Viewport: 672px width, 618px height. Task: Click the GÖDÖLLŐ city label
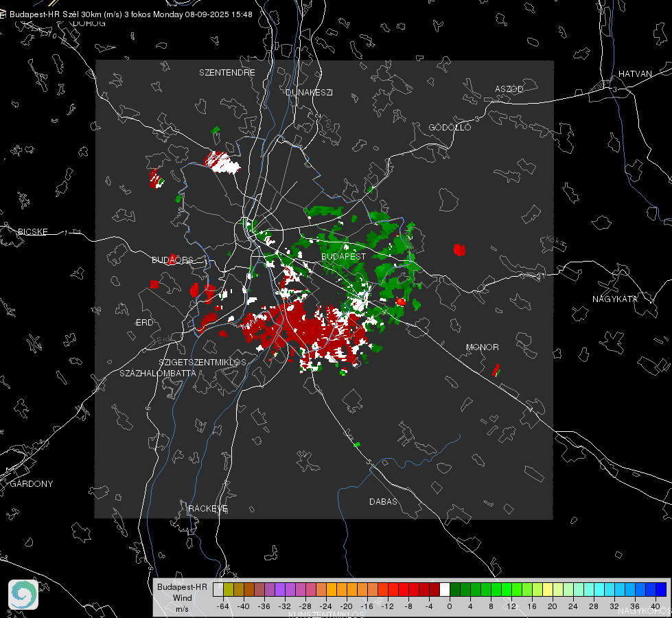[450, 127]
